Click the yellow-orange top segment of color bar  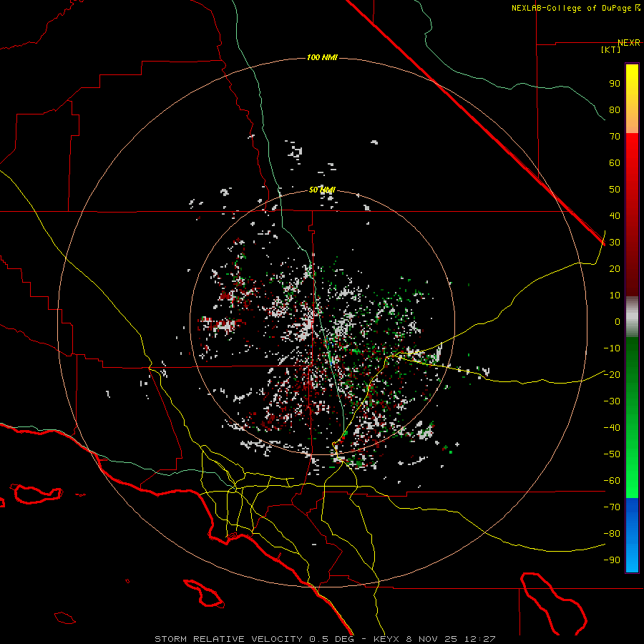632,99
